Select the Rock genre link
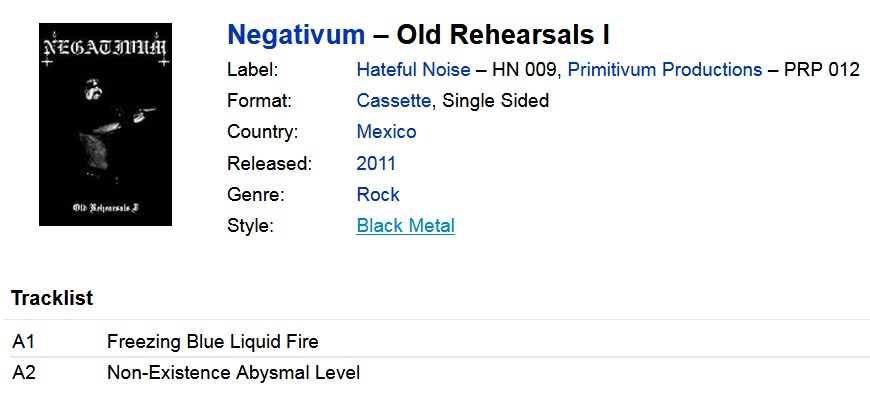This screenshot has width=870, height=401. [x=378, y=195]
